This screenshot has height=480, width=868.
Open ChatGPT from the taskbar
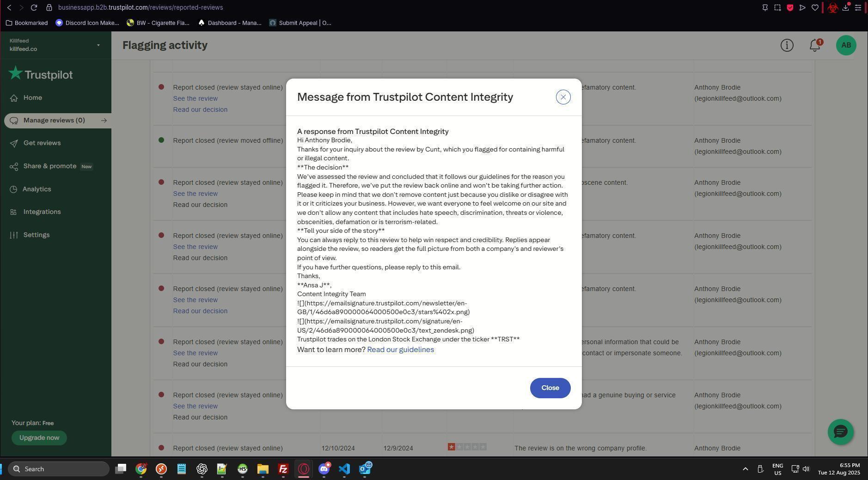coord(202,469)
